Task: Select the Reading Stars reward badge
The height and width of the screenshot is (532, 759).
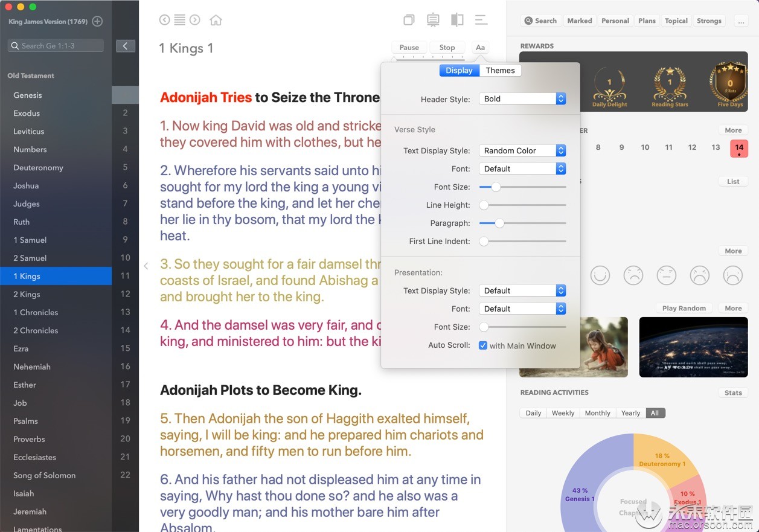Action: (x=670, y=85)
